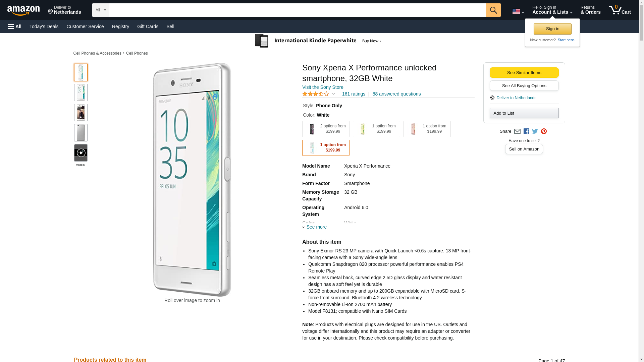Open the search category All dropdown
The height and width of the screenshot is (362, 644).
pyautogui.click(x=100, y=10)
